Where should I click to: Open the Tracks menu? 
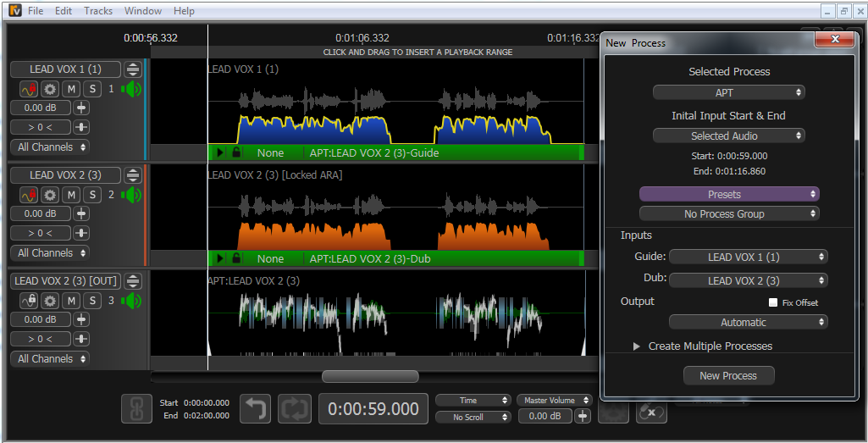click(98, 11)
